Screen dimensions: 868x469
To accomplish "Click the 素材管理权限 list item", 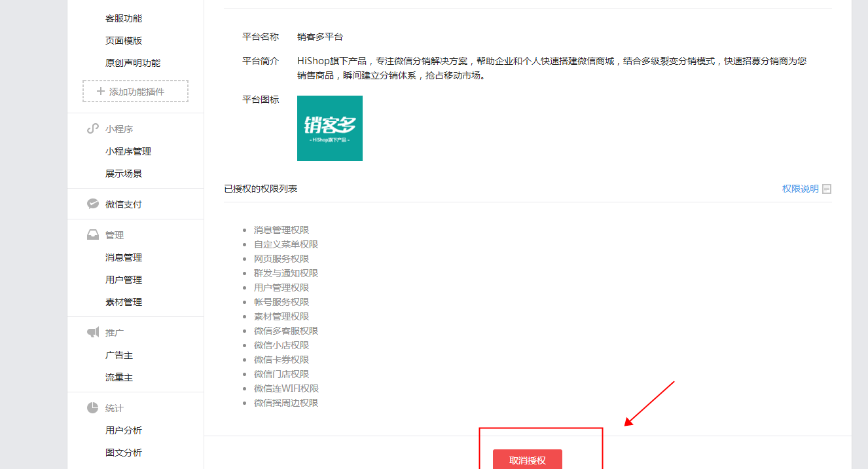I will (x=281, y=316).
